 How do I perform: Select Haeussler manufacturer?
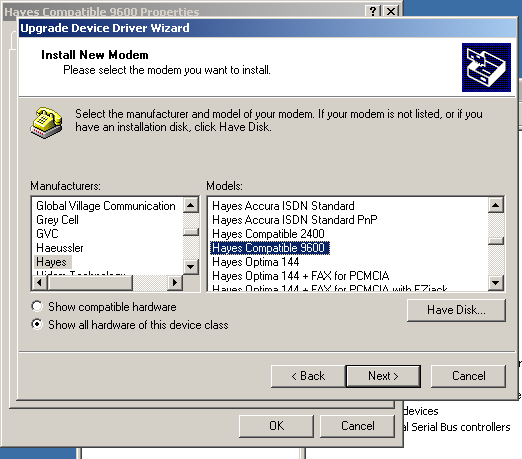[x=60, y=248]
